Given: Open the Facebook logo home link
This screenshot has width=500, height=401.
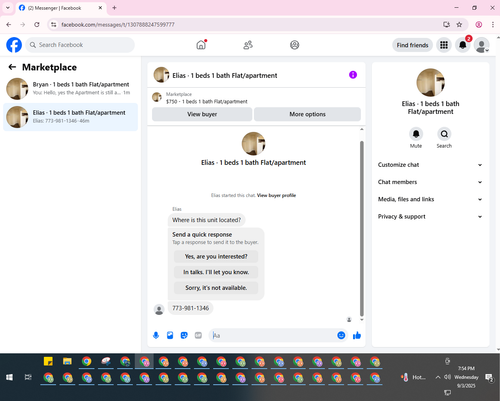Looking at the screenshot, I should (x=14, y=45).
